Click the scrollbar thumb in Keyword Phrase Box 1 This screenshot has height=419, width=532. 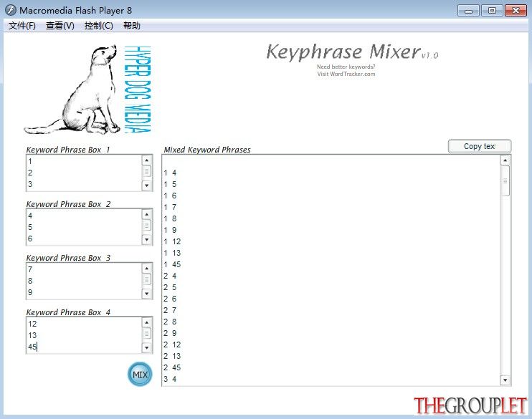pyautogui.click(x=146, y=171)
